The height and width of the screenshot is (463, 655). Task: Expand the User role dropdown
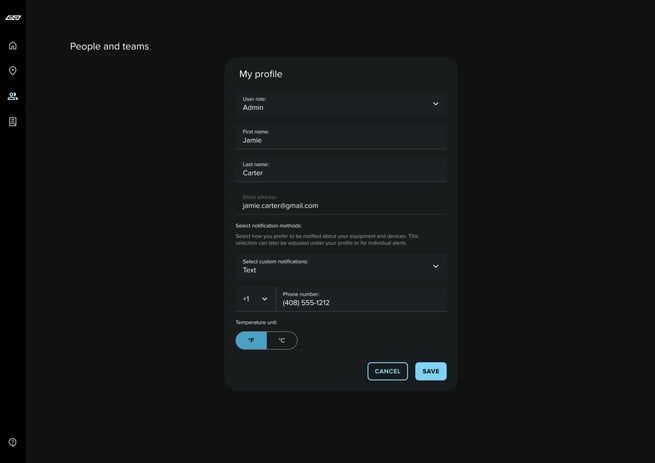point(340,104)
